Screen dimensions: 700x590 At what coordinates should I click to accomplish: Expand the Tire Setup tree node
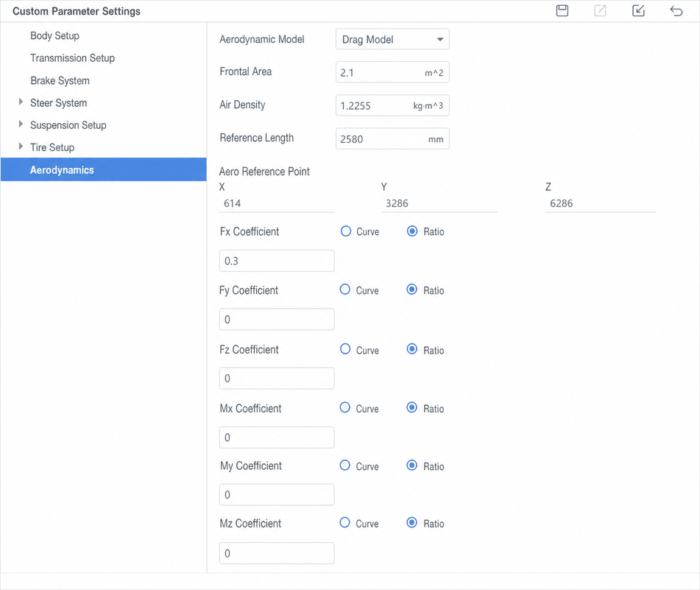click(x=21, y=147)
